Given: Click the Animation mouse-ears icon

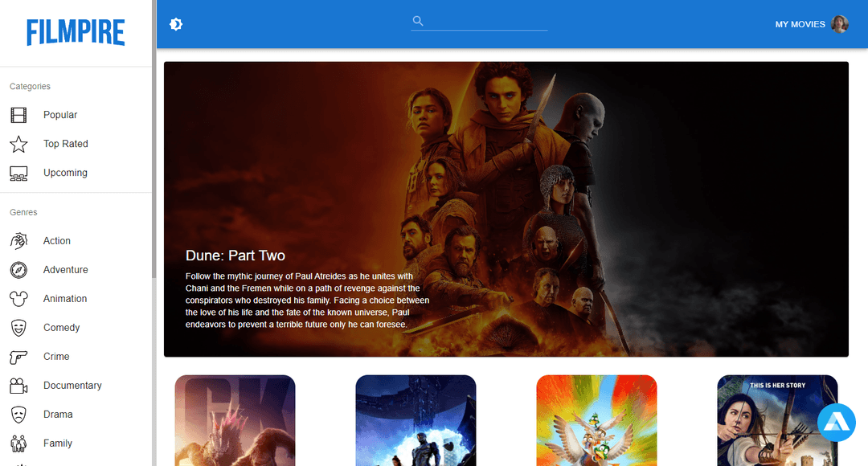Looking at the screenshot, I should coord(18,299).
